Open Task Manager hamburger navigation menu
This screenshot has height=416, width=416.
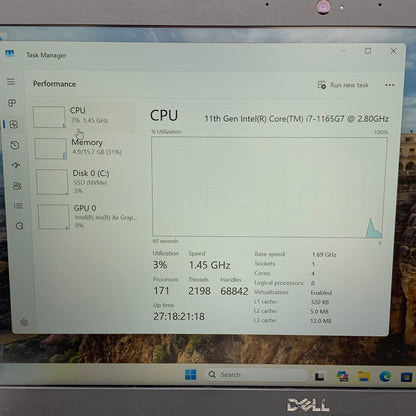tap(11, 82)
